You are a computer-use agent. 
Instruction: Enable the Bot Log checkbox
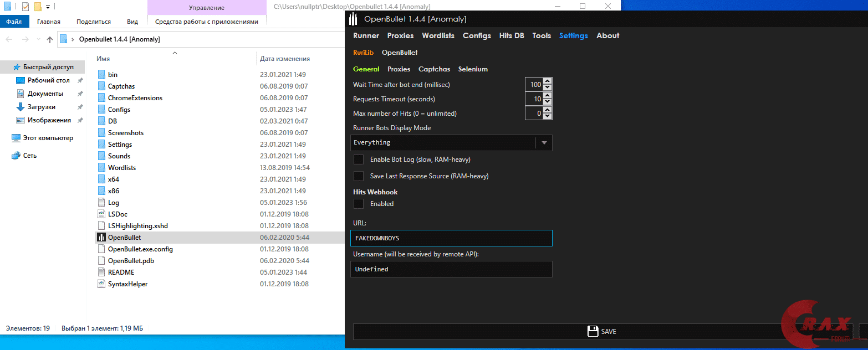pyautogui.click(x=359, y=159)
